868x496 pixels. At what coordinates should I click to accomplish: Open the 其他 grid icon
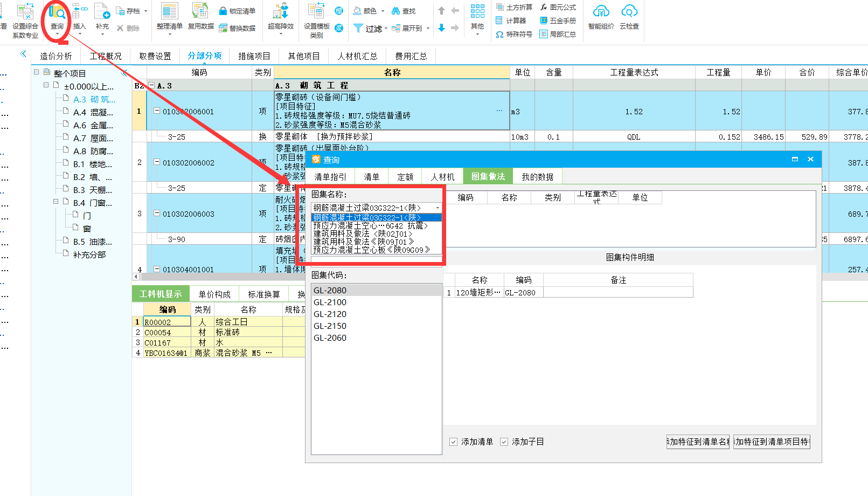pyautogui.click(x=477, y=11)
